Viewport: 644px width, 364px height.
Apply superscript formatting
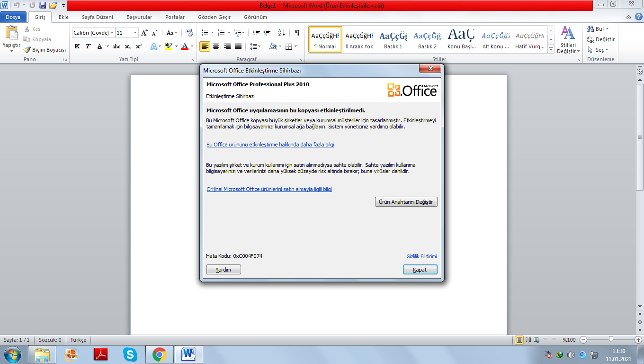[138, 46]
